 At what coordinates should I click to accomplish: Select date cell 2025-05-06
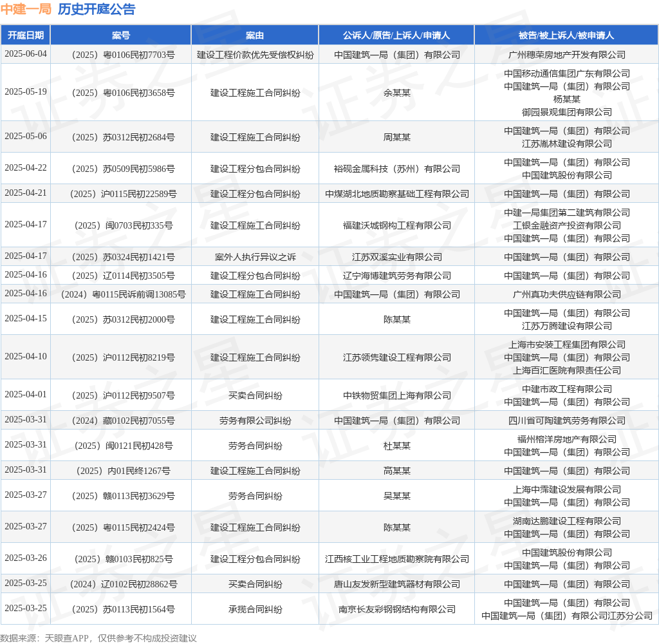coord(26,137)
